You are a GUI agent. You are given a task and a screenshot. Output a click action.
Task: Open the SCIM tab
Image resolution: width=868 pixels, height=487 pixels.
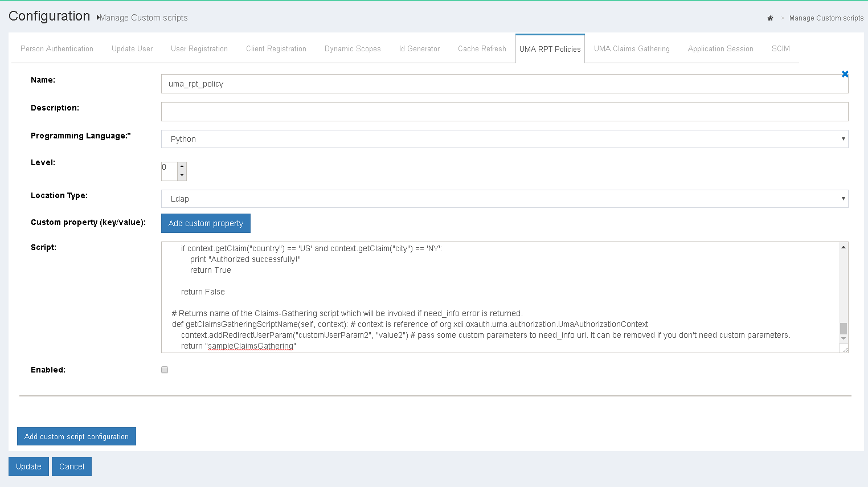(780, 48)
